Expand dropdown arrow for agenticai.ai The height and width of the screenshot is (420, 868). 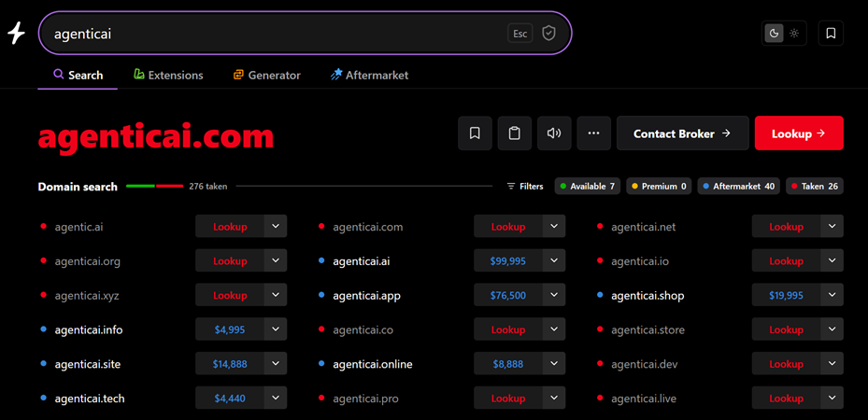tap(554, 260)
